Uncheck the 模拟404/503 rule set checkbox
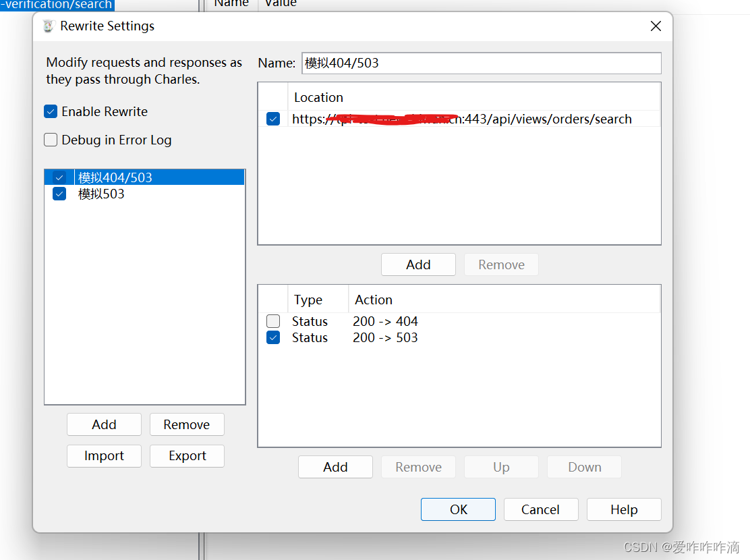This screenshot has height=560, width=750. tap(59, 177)
